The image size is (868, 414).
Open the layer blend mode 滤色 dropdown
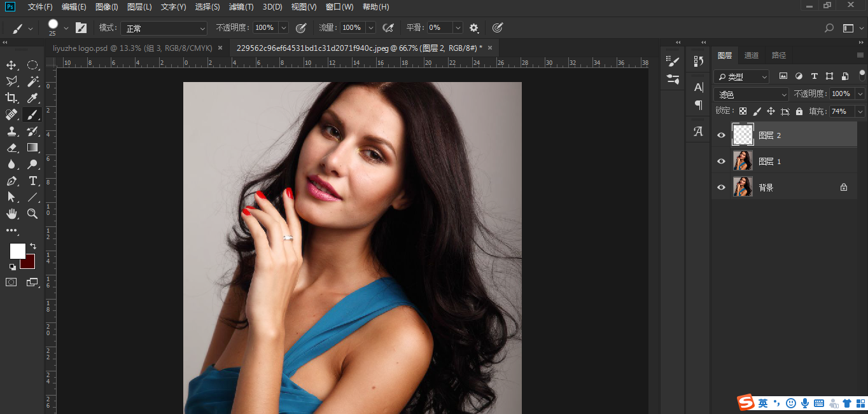pyautogui.click(x=751, y=94)
